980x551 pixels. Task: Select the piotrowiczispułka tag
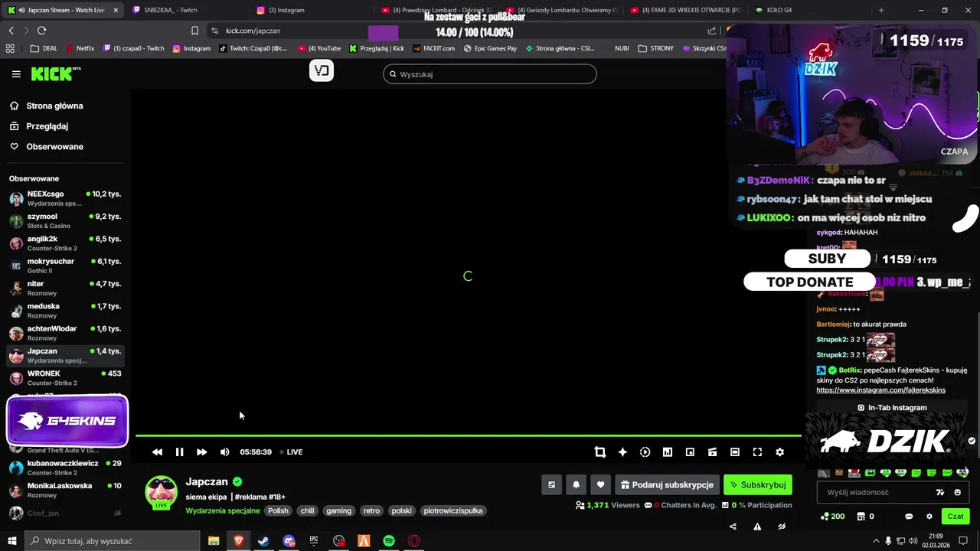(453, 510)
